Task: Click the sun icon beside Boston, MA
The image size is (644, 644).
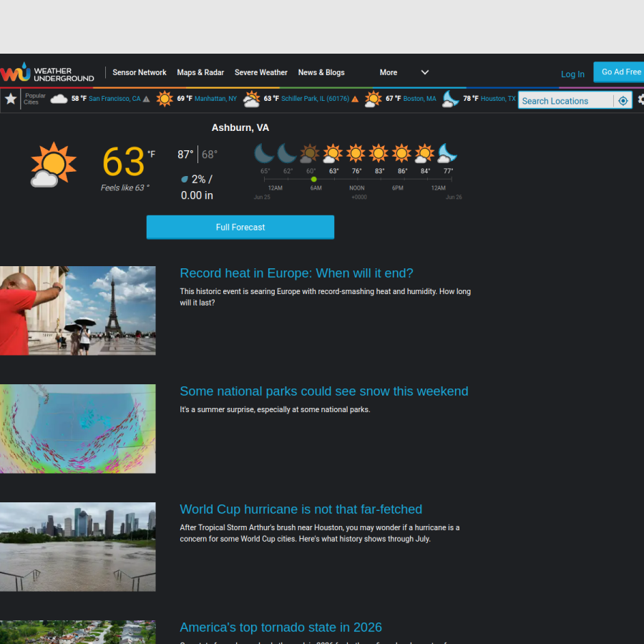Action: 373,99
